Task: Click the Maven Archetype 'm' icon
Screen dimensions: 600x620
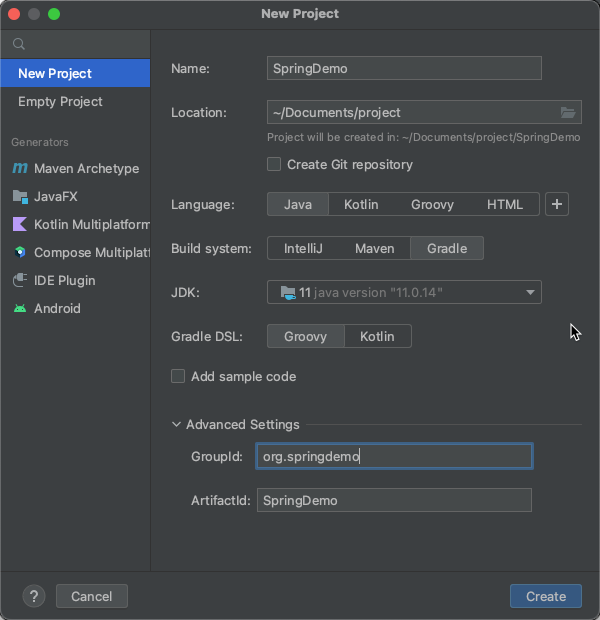Action: pyautogui.click(x=20, y=168)
